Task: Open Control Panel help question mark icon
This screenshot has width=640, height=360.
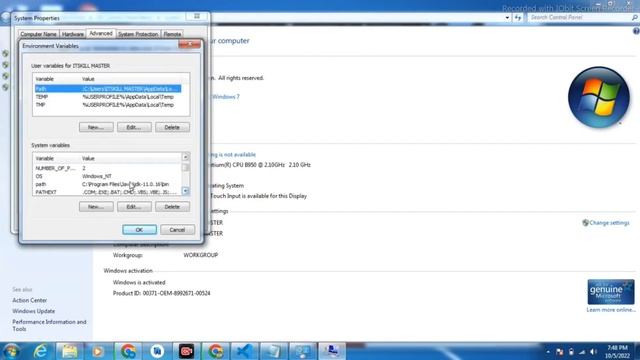Action: tap(636, 31)
